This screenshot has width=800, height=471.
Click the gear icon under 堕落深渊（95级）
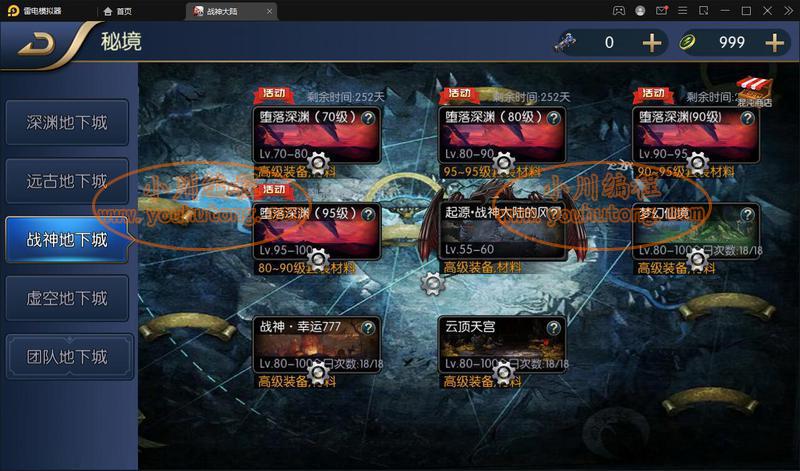(x=318, y=259)
